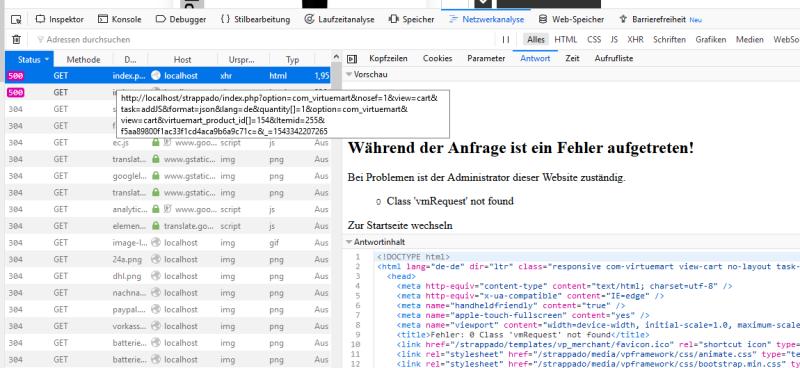This screenshot has width=800, height=368.
Task: Select the 500 status of the index.p... request
Action: [15, 76]
